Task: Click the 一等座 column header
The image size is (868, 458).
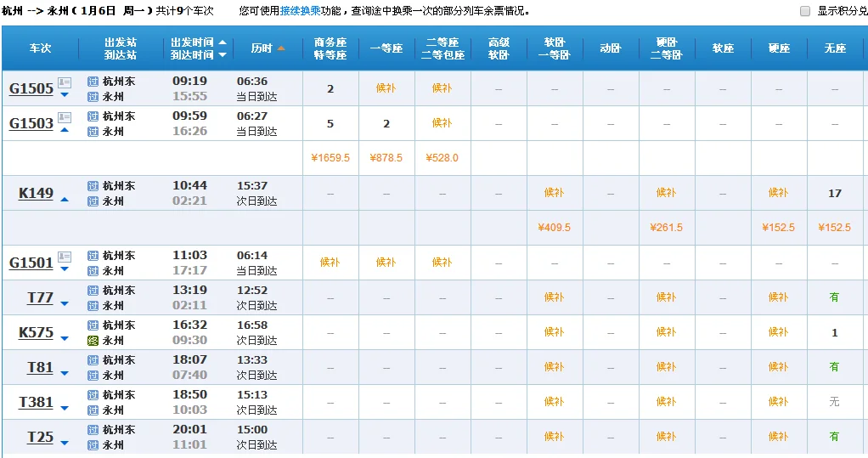Action: pyautogui.click(x=386, y=48)
